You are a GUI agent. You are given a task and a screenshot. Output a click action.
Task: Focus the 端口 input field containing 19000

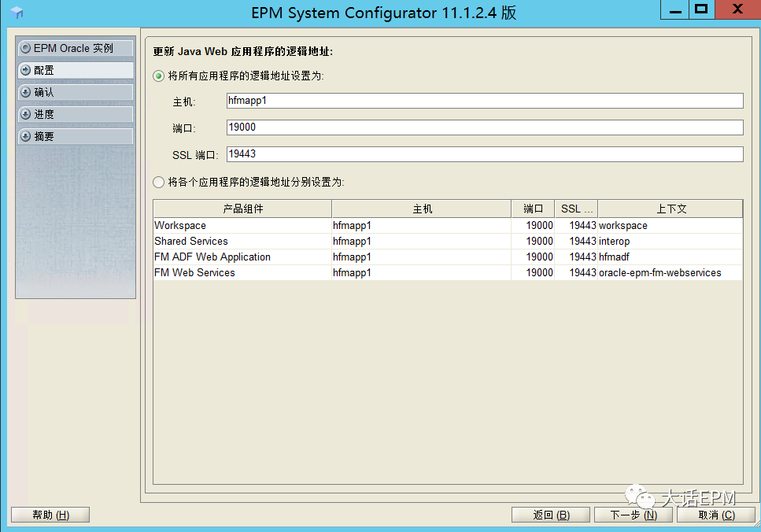point(485,127)
